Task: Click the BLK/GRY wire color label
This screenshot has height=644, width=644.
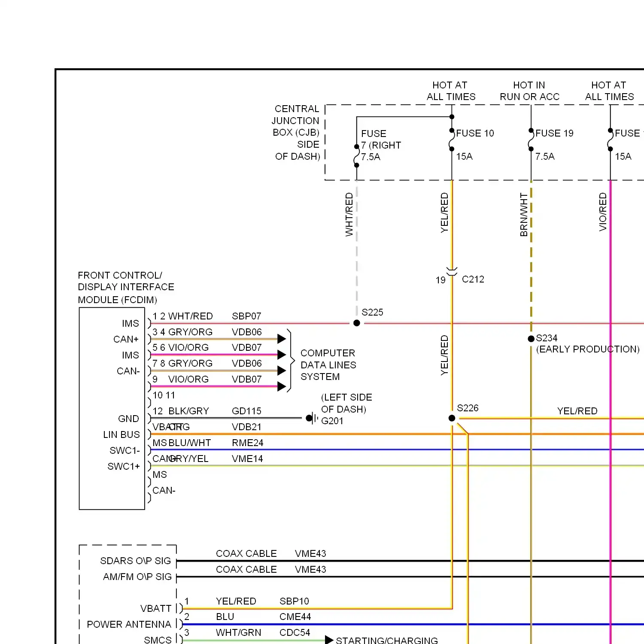Action: [188, 411]
